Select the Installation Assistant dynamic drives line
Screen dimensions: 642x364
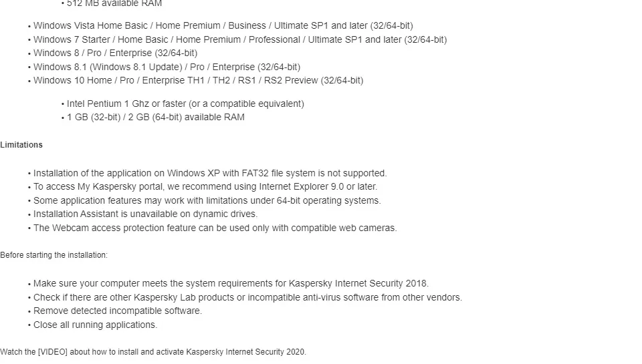(x=145, y=214)
